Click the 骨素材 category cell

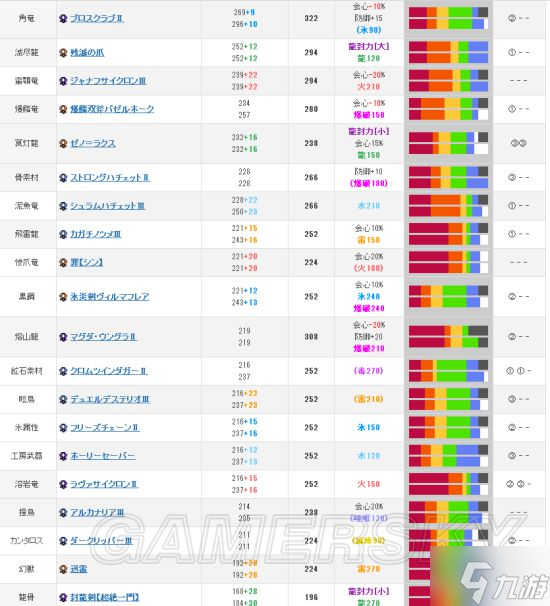tap(27, 177)
